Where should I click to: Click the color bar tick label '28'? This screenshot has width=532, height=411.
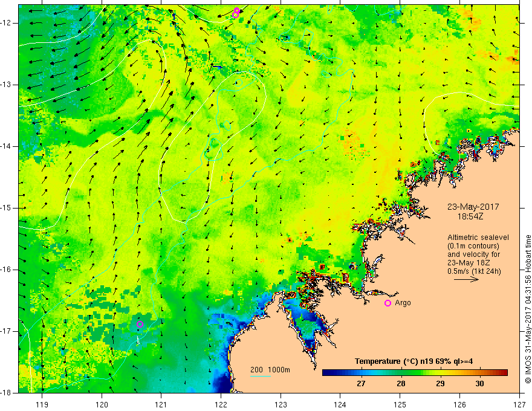pos(401,384)
